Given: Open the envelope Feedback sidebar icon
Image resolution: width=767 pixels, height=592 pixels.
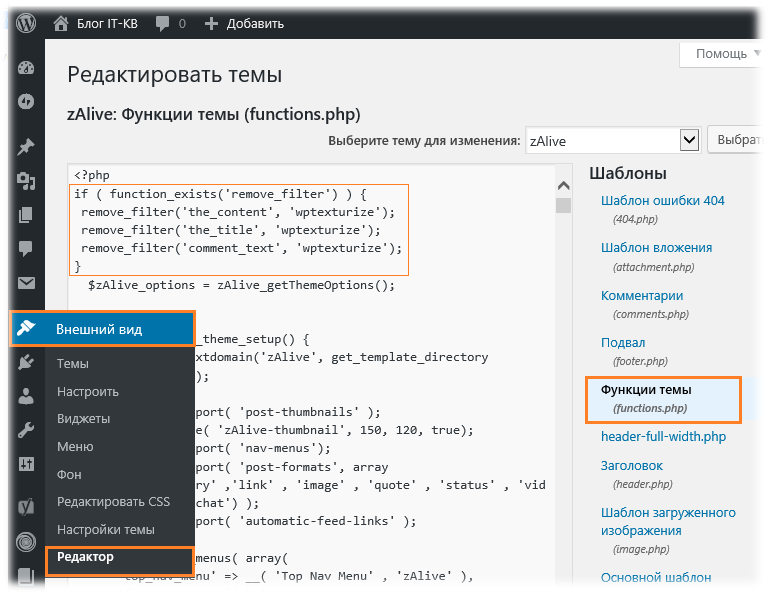Looking at the screenshot, I should click(26, 283).
